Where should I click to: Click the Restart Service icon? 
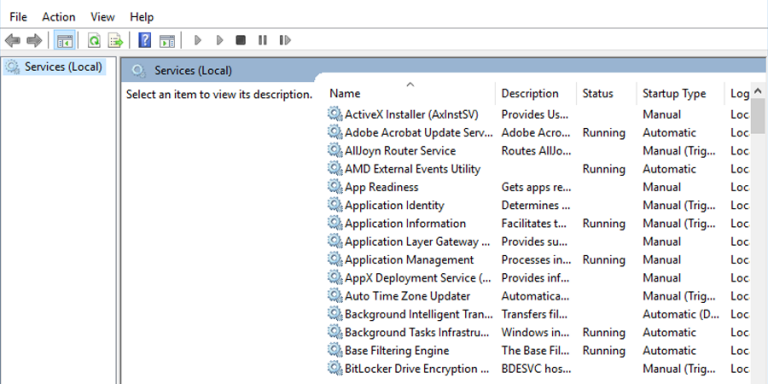(x=285, y=40)
